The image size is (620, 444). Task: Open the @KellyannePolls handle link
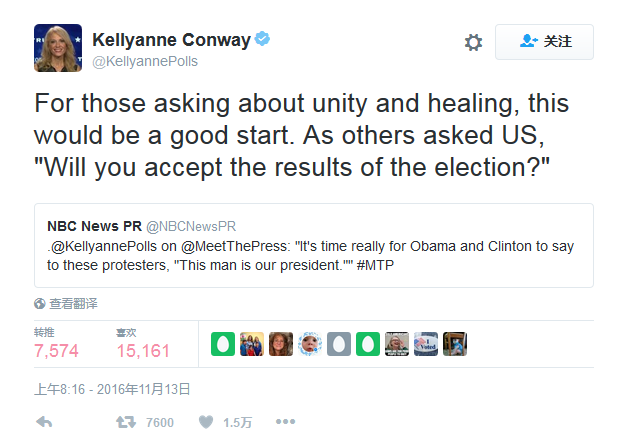click(x=145, y=61)
